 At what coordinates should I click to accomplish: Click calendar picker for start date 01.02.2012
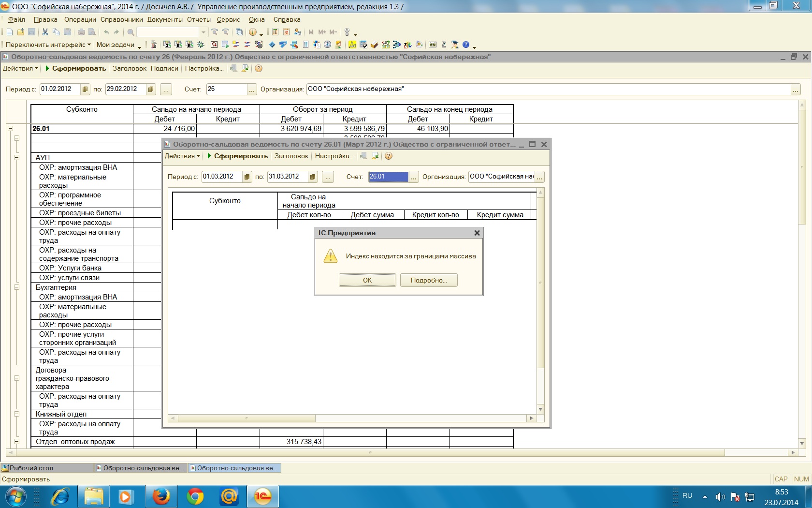click(x=85, y=89)
